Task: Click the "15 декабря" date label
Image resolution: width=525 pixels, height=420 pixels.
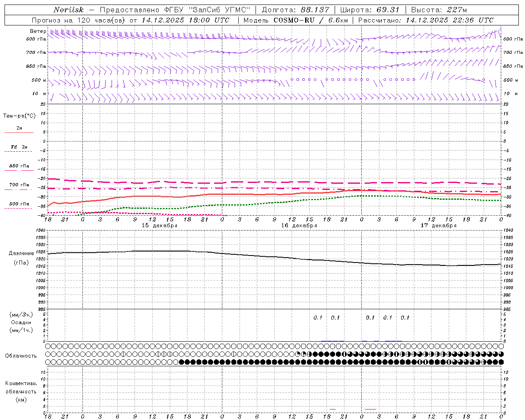Action: (x=160, y=226)
